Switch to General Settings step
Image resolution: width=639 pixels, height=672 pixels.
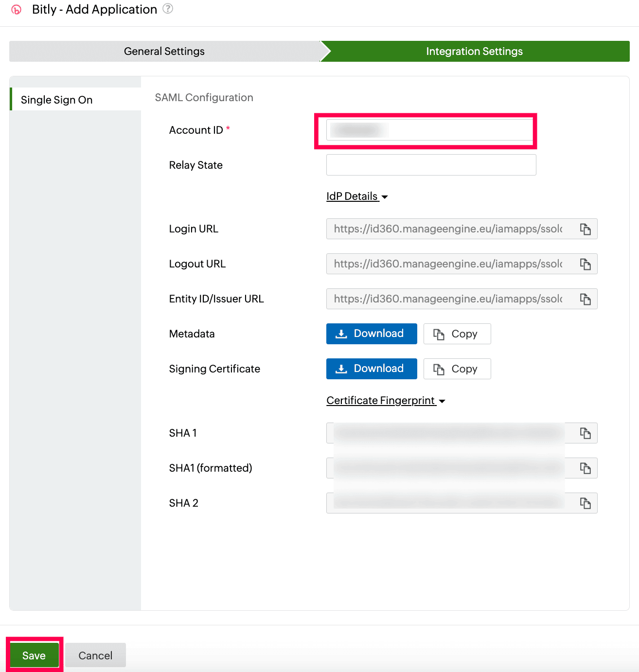pos(164,52)
